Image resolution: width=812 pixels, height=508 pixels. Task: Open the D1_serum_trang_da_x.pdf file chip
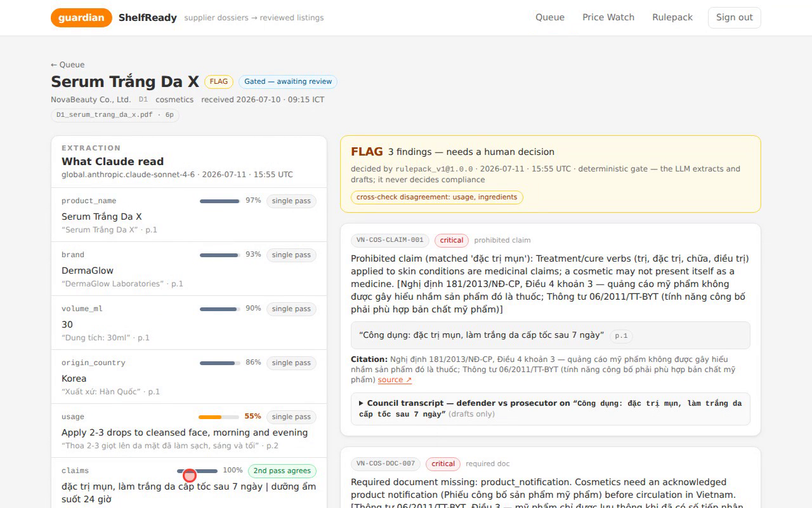115,115
